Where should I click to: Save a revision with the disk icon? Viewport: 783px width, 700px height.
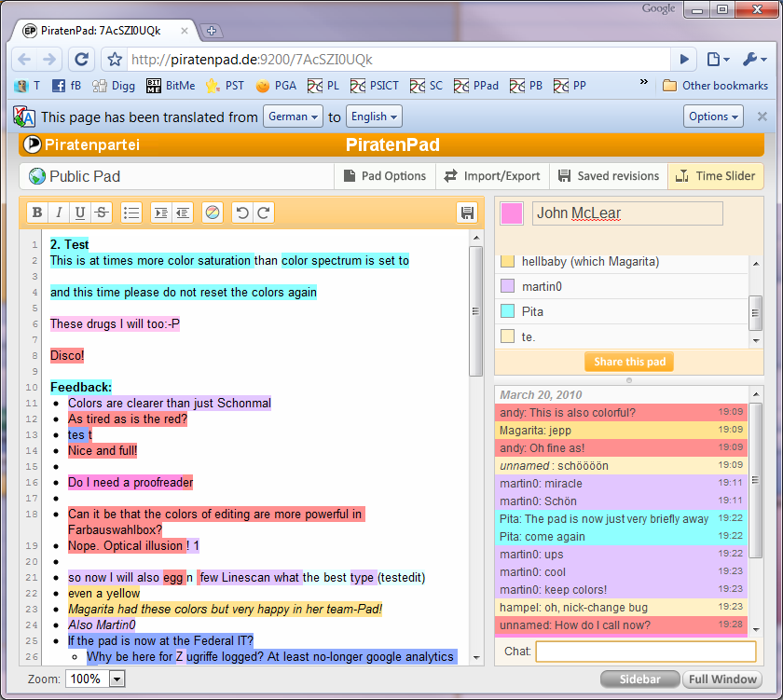468,213
